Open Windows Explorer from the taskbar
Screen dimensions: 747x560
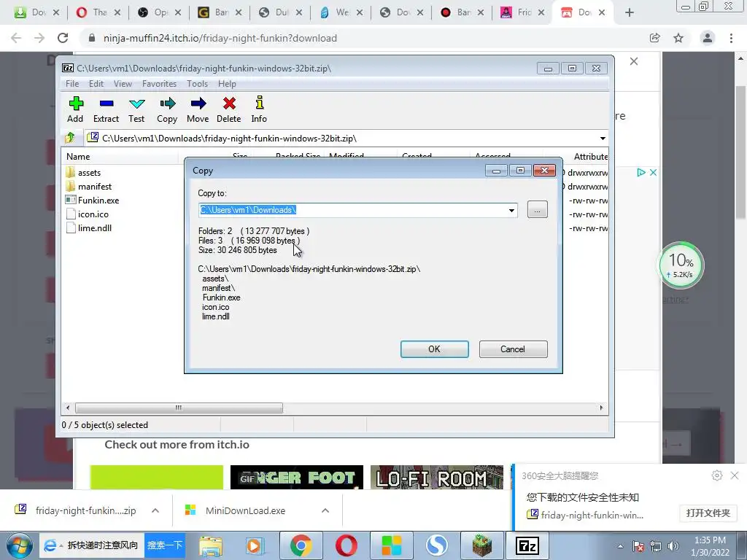[211, 545]
